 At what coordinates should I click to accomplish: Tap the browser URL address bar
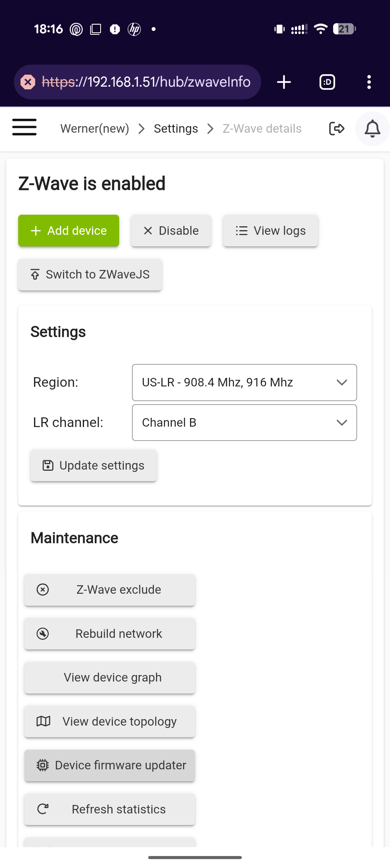138,82
